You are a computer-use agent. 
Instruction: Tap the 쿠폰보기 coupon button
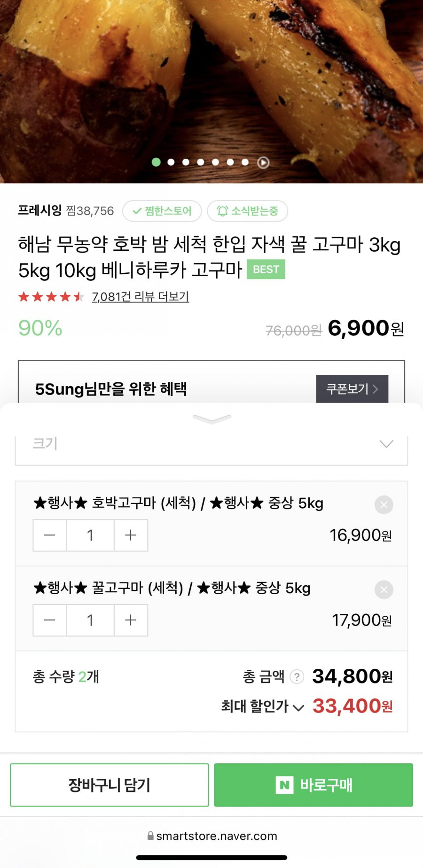[x=352, y=389]
